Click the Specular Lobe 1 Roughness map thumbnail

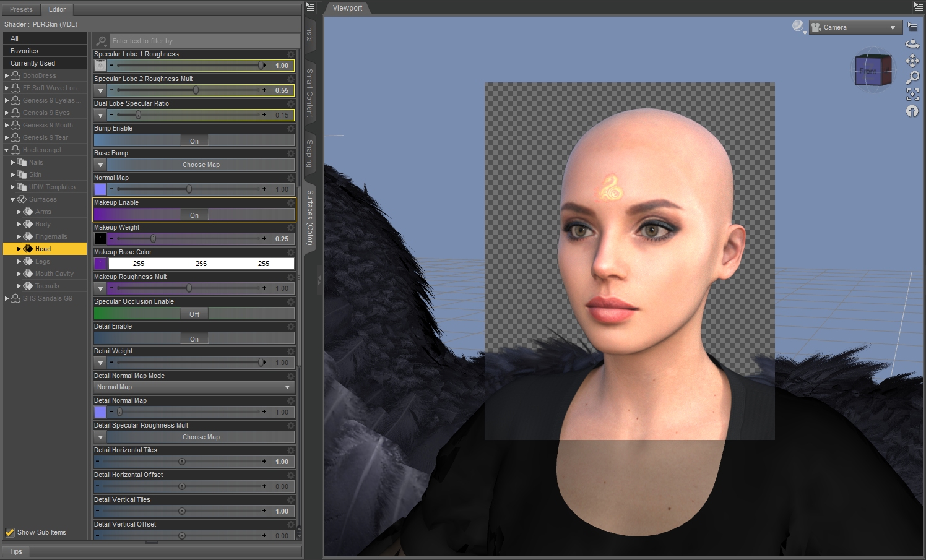pyautogui.click(x=100, y=65)
